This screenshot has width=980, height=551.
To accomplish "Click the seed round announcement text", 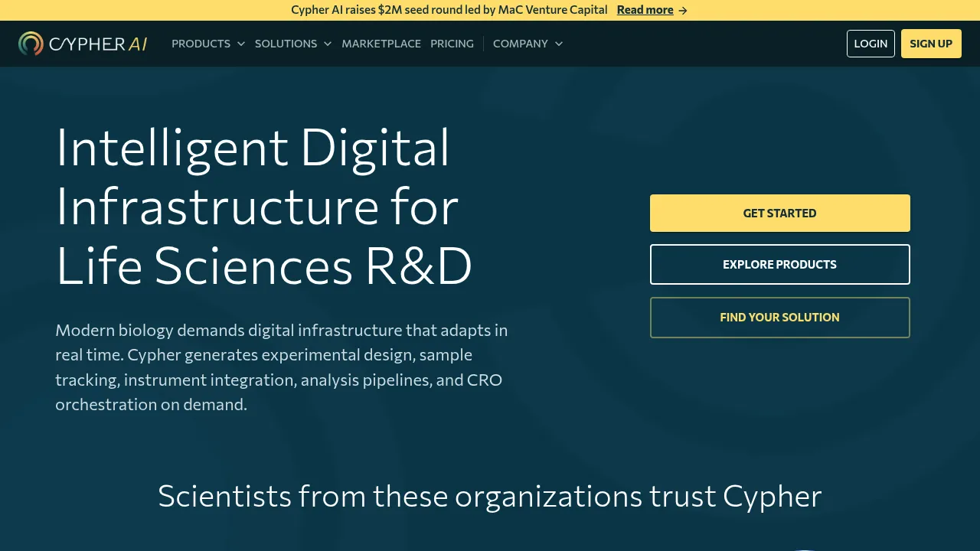I will 449,10.
